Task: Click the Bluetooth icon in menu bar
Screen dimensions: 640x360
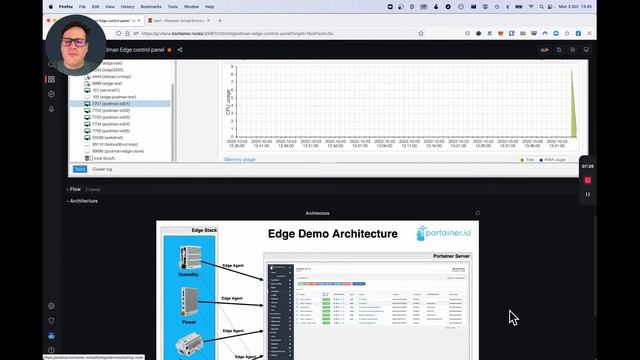Action: point(508,7)
